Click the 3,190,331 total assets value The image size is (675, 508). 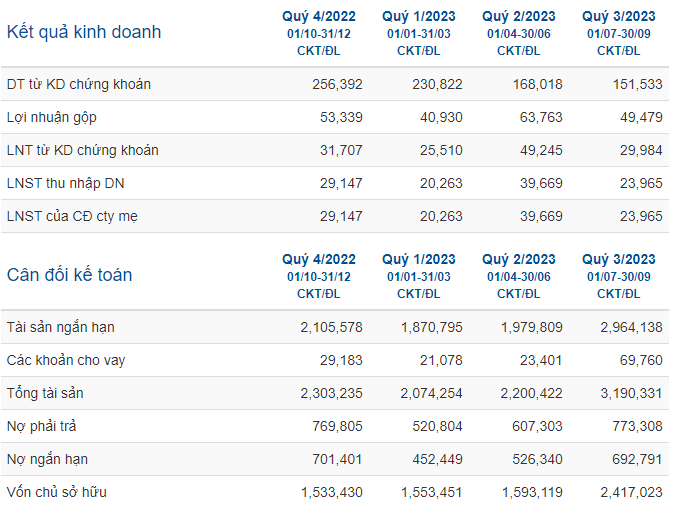(631, 393)
